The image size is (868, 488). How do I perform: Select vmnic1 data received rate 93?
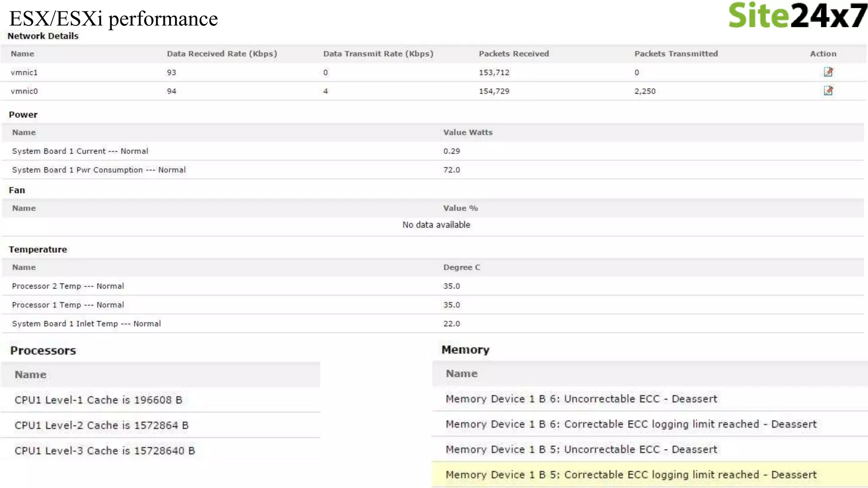171,72
